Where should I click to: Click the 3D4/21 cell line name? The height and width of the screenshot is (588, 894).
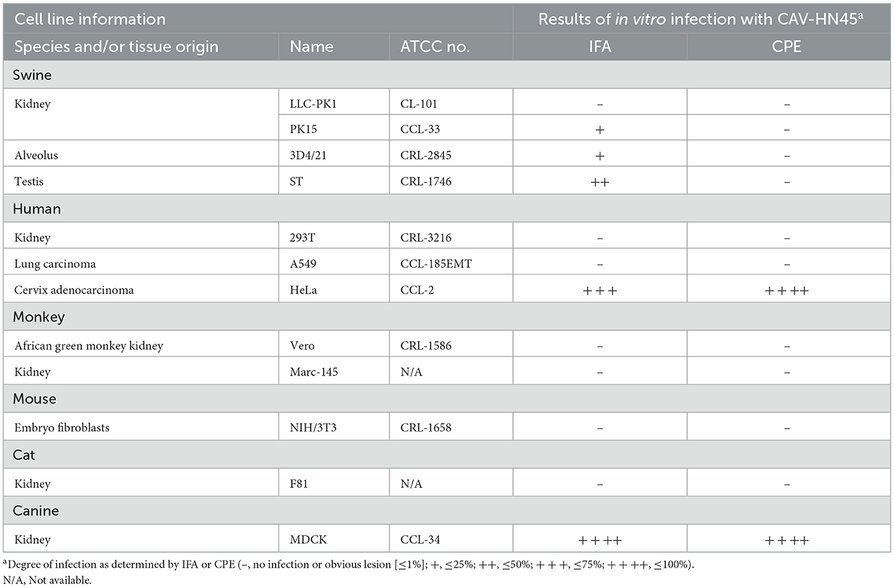(x=308, y=155)
